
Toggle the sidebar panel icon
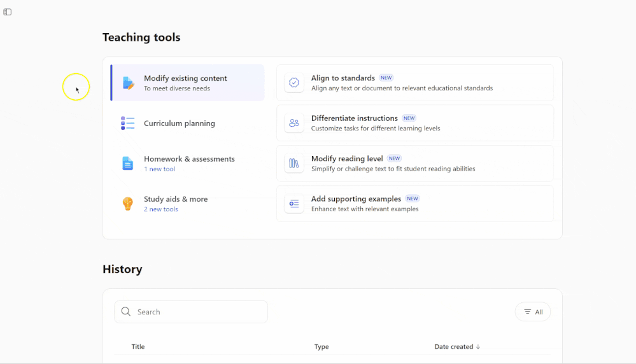[8, 12]
